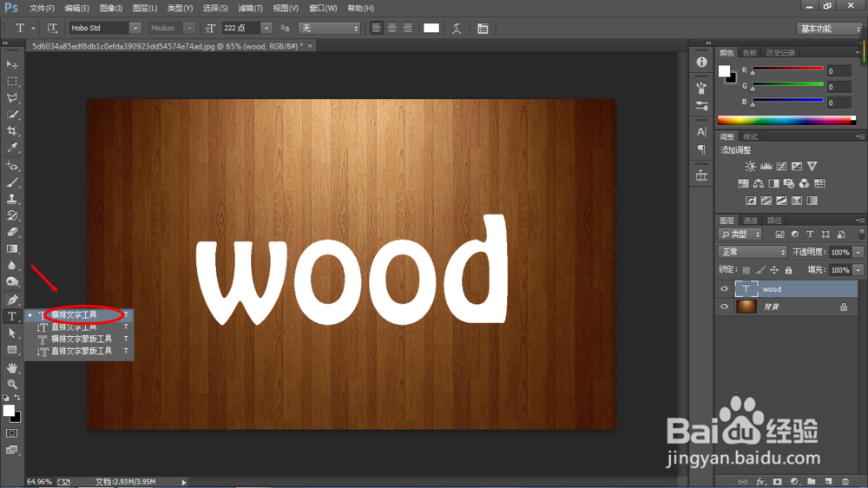Select the Path Selection tool
The image size is (868, 488).
[11, 333]
